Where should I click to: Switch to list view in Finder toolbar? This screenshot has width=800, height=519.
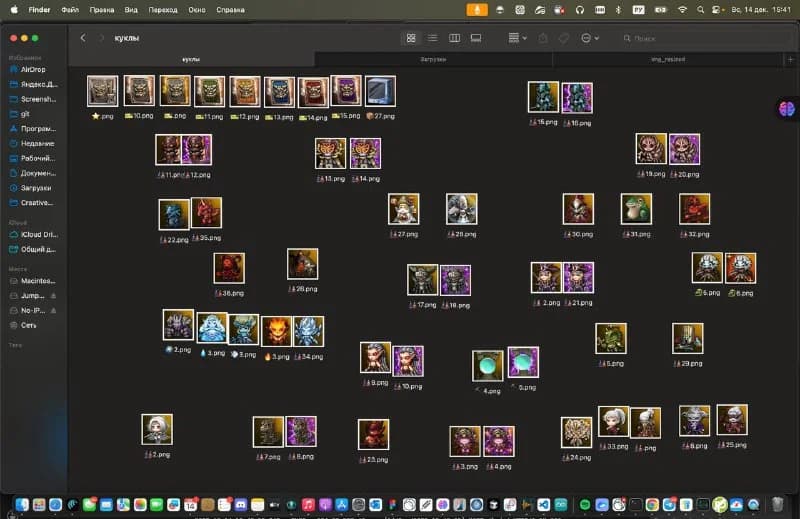tap(432, 38)
